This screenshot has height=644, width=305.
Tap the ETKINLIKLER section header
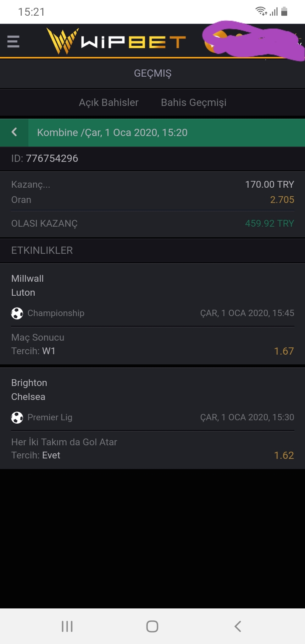tap(42, 250)
